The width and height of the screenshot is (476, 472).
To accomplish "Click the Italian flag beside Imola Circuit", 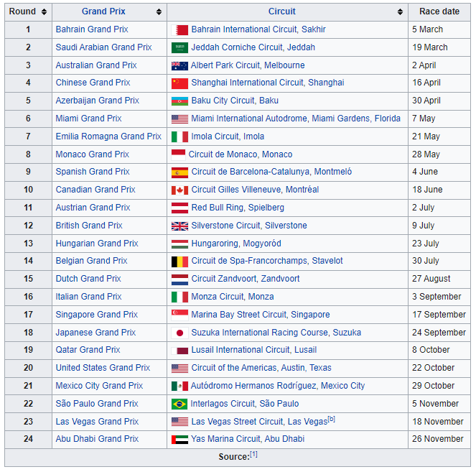I will coord(179,136).
